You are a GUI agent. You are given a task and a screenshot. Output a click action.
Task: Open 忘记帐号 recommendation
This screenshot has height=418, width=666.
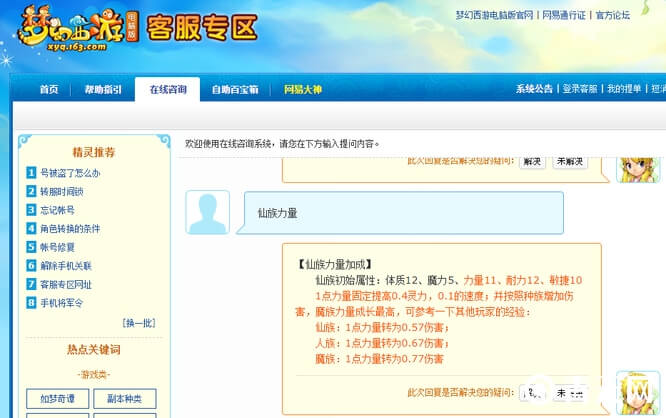[x=57, y=210]
